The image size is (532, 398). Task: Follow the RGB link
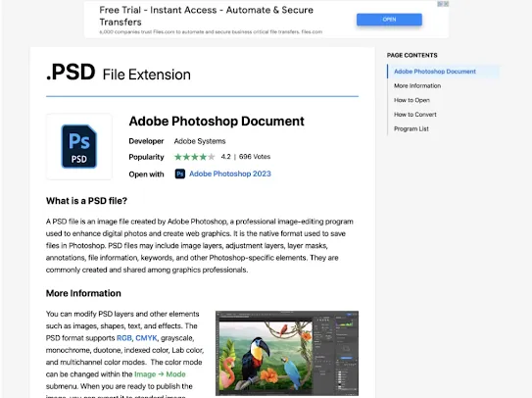pyautogui.click(x=123, y=338)
